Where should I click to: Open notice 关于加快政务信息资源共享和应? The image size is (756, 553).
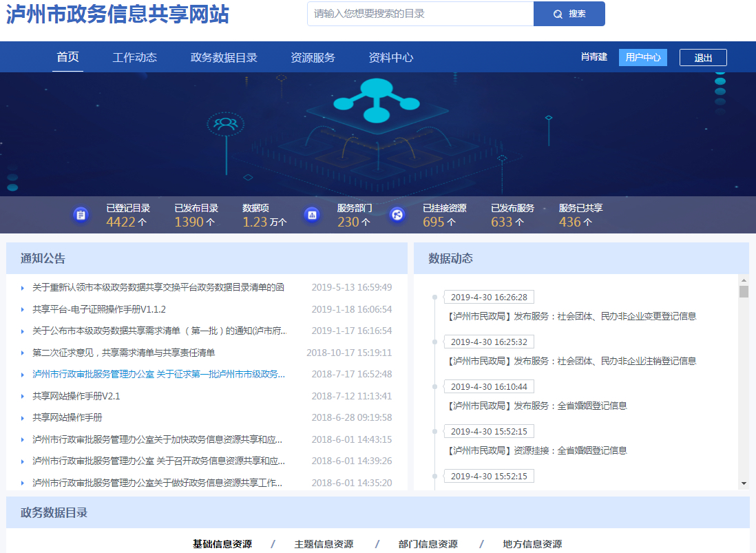click(157, 439)
